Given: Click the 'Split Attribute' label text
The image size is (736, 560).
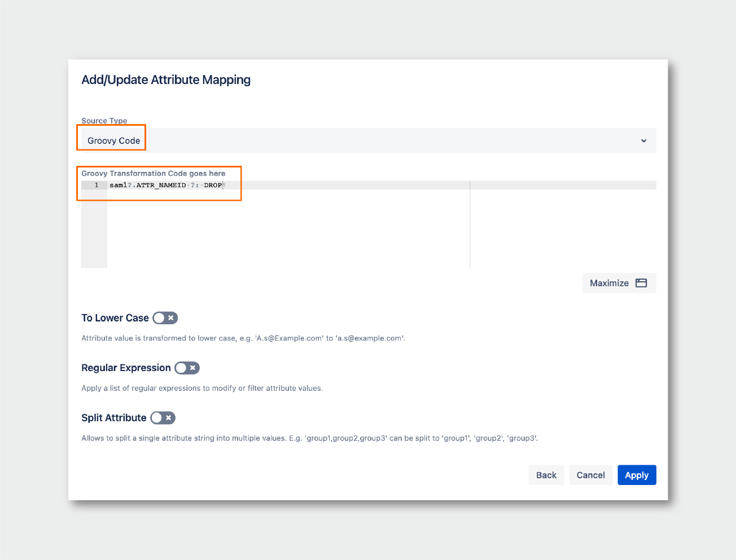Looking at the screenshot, I should [x=114, y=418].
